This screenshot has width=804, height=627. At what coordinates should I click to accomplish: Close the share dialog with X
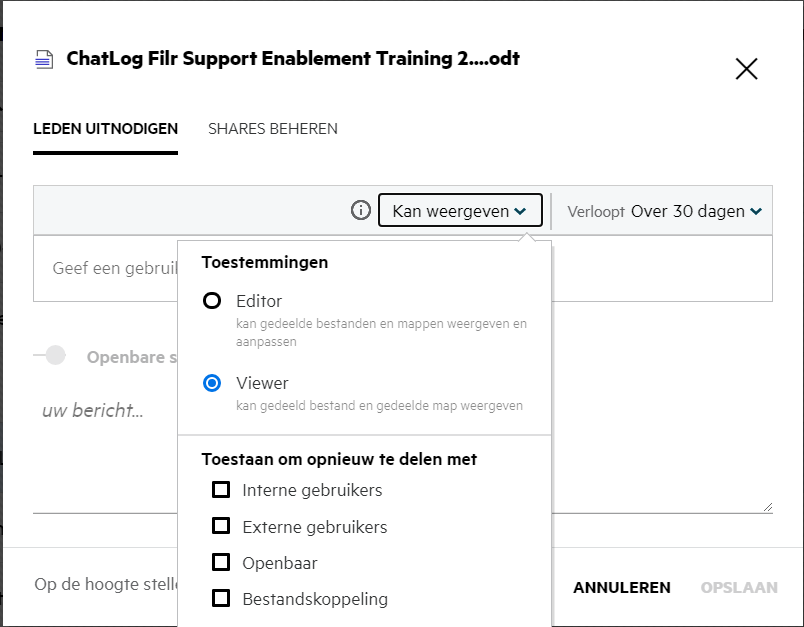pos(746,69)
